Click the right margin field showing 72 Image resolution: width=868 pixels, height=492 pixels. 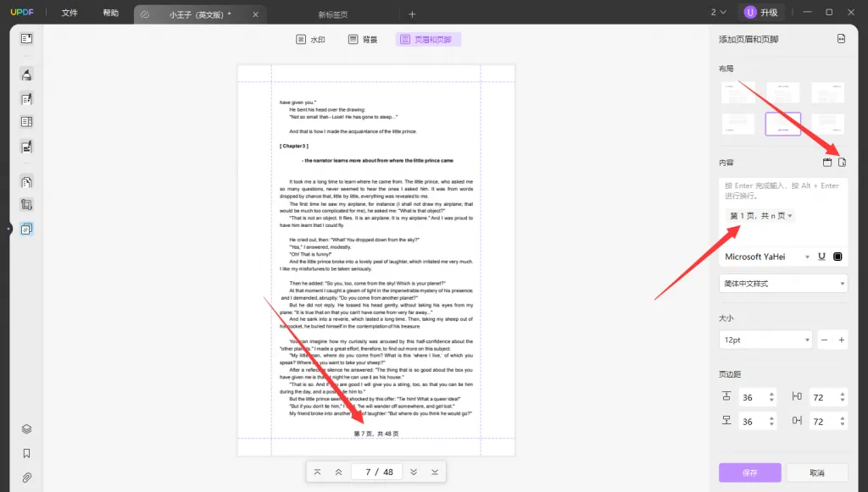[822, 421]
